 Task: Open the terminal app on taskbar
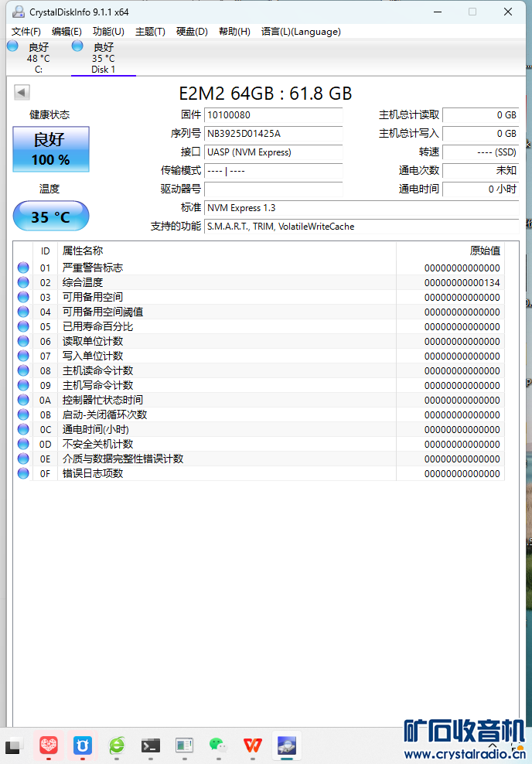tap(151, 745)
